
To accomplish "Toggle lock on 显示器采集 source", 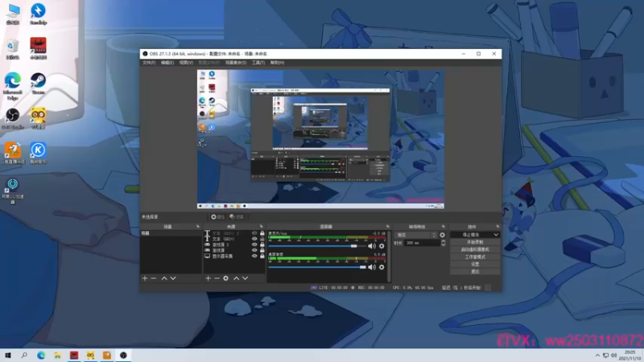I will click(262, 256).
